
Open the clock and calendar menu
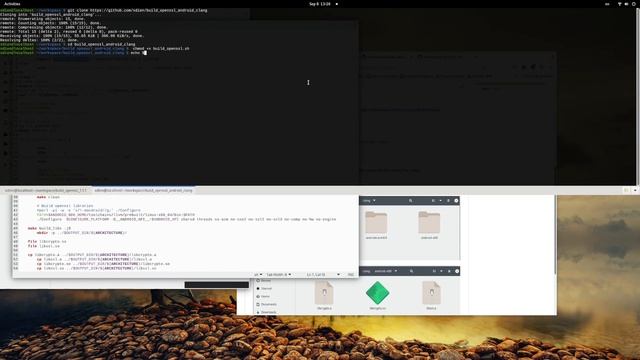pyautogui.click(x=320, y=4)
